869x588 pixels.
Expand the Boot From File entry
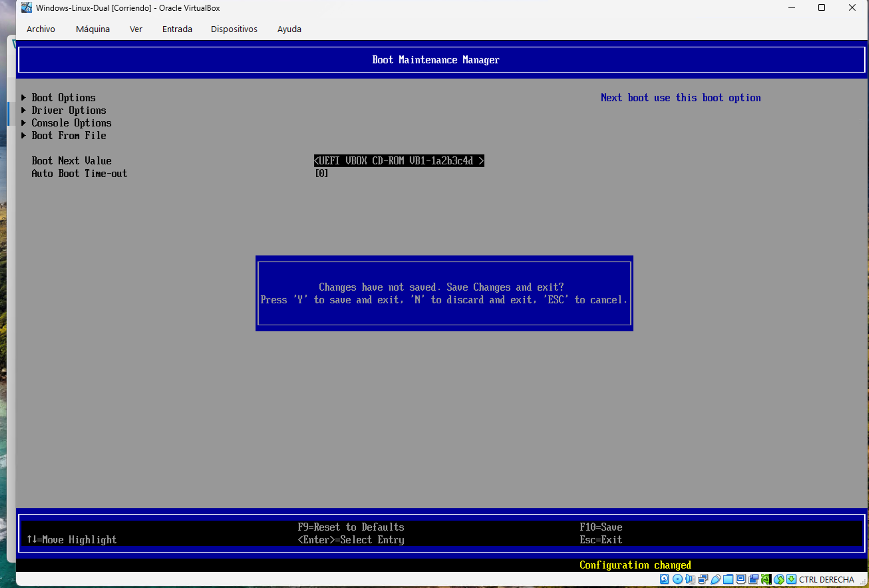click(64, 136)
